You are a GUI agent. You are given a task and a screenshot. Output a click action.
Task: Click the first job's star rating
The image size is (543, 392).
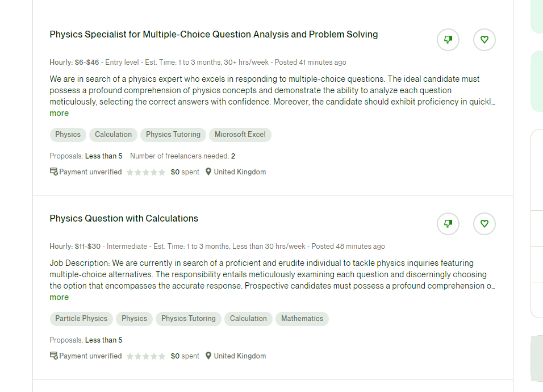tap(146, 172)
